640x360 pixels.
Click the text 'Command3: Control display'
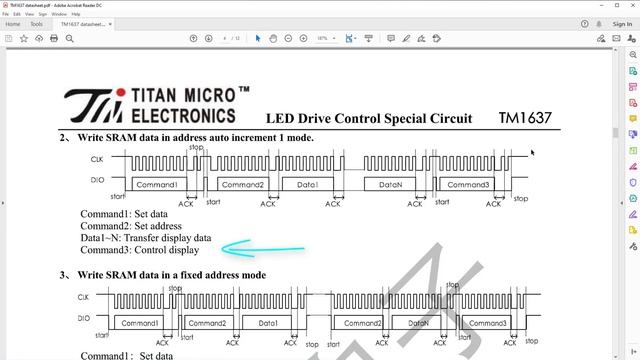140,250
